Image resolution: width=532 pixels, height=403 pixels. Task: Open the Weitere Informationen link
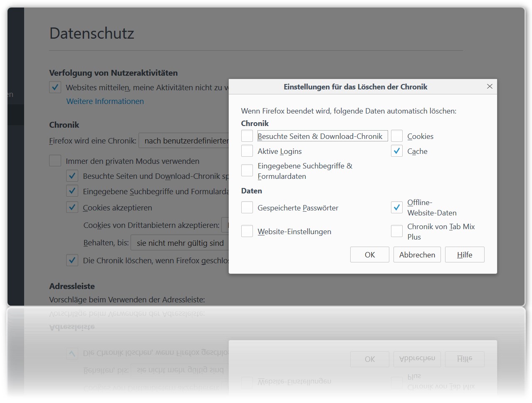105,101
